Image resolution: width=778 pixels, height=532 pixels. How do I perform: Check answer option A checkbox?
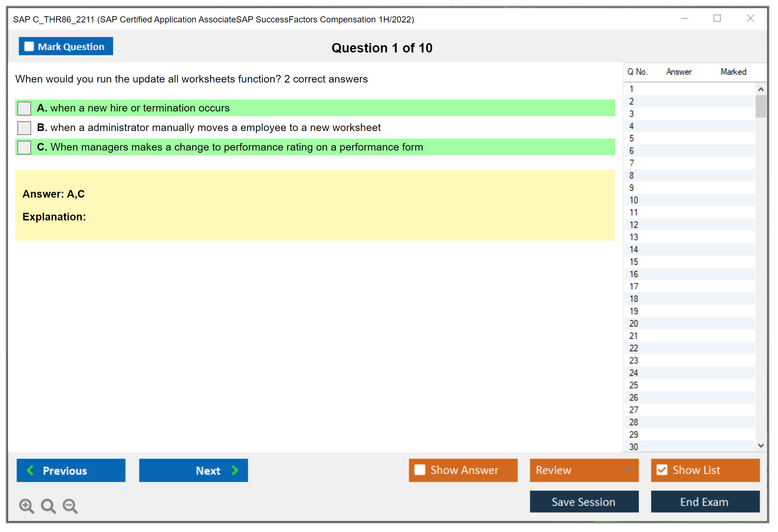tap(24, 108)
